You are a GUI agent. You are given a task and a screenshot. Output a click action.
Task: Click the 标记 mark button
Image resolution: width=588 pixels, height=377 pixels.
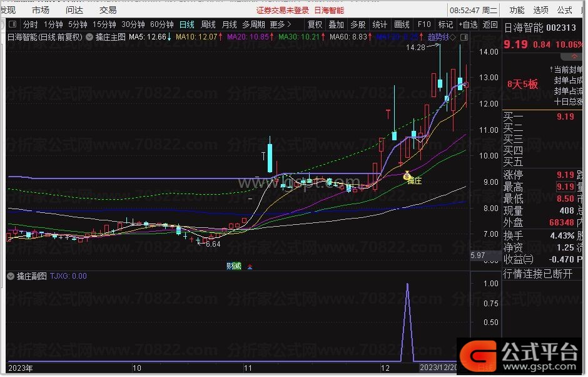pos(445,25)
